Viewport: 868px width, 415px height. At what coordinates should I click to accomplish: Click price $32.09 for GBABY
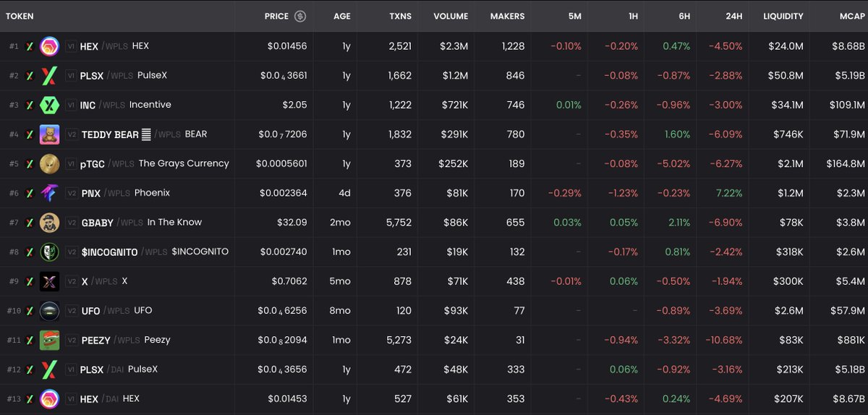tap(292, 223)
